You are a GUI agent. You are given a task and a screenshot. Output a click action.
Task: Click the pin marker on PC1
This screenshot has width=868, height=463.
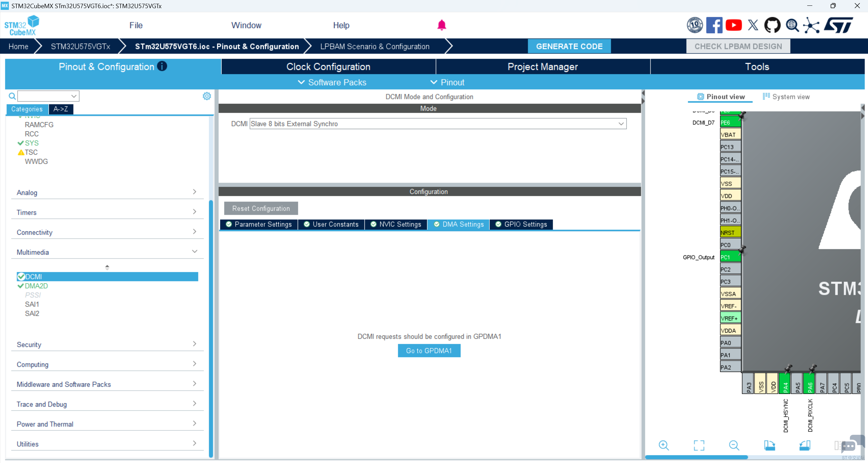pos(742,250)
